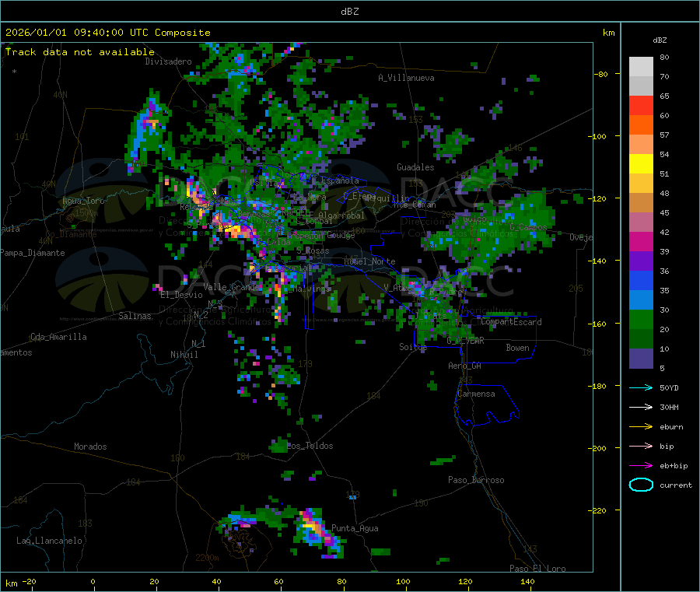This screenshot has width=700, height=592.
Task: Click the Soitue label
Action: (x=414, y=347)
